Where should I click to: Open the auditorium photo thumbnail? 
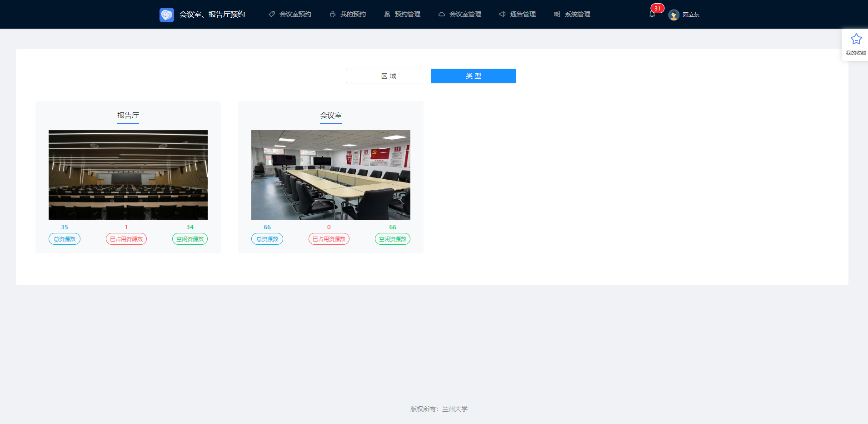pyautogui.click(x=128, y=175)
